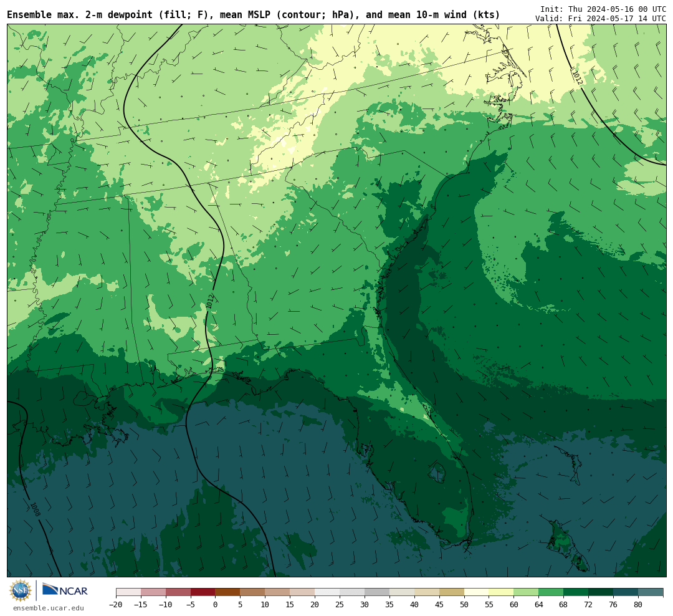The width and height of the screenshot is (673, 616).
Task: Pick the brown swatch between 0 and 5
Action: (x=228, y=592)
